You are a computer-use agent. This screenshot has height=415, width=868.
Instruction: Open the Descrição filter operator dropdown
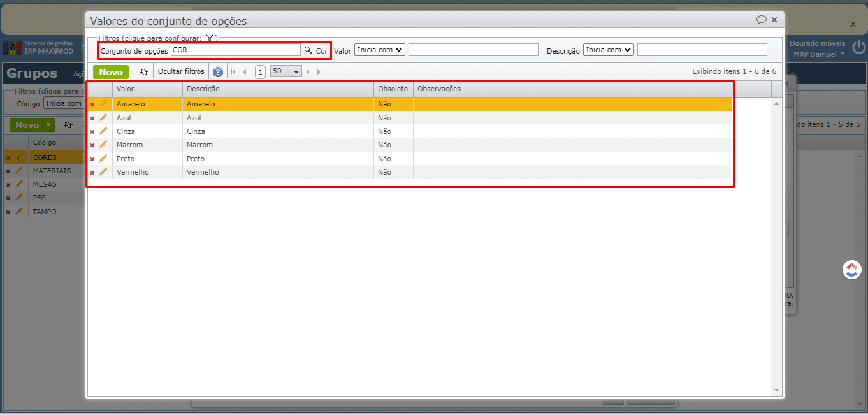[x=609, y=50]
